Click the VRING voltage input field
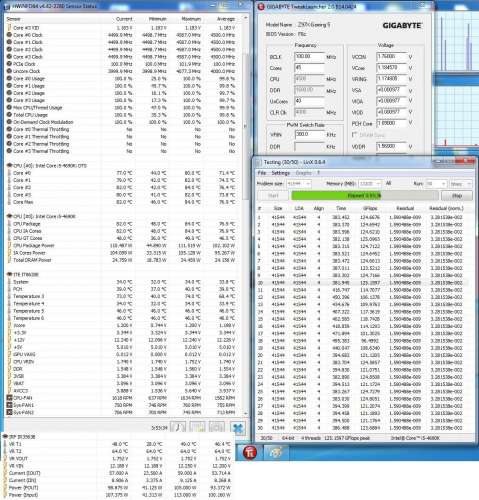Viewport: 479px width, 500px height. (x=392, y=79)
